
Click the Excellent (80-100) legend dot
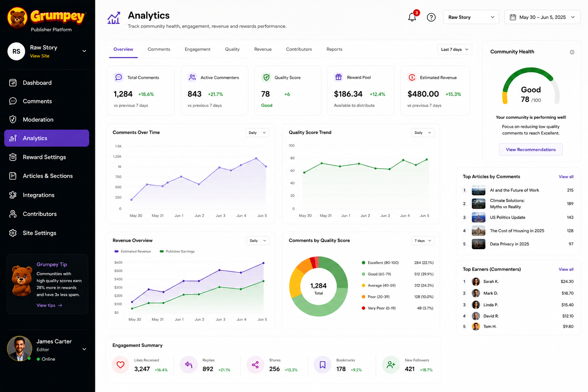363,263
